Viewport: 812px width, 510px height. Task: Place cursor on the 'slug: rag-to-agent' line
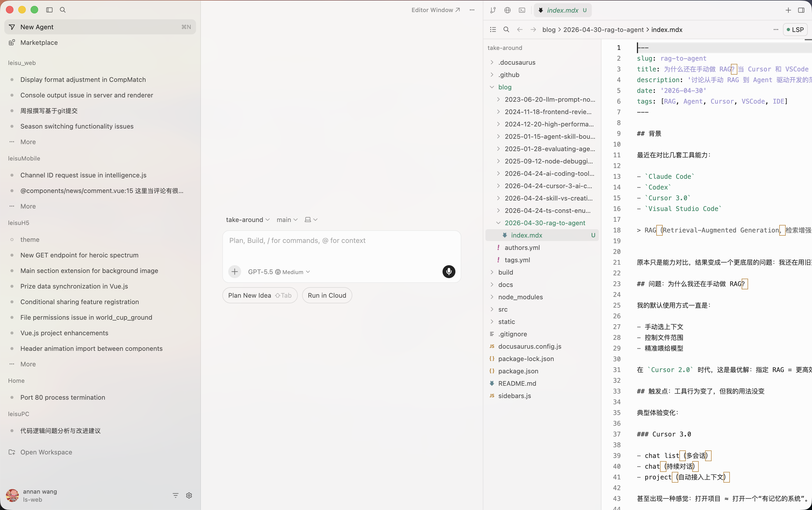[671, 58]
